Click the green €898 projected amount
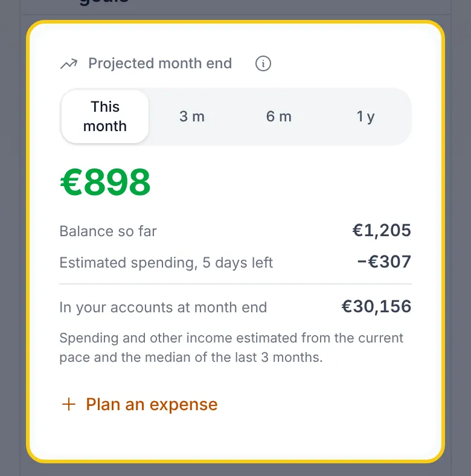 click(x=105, y=182)
